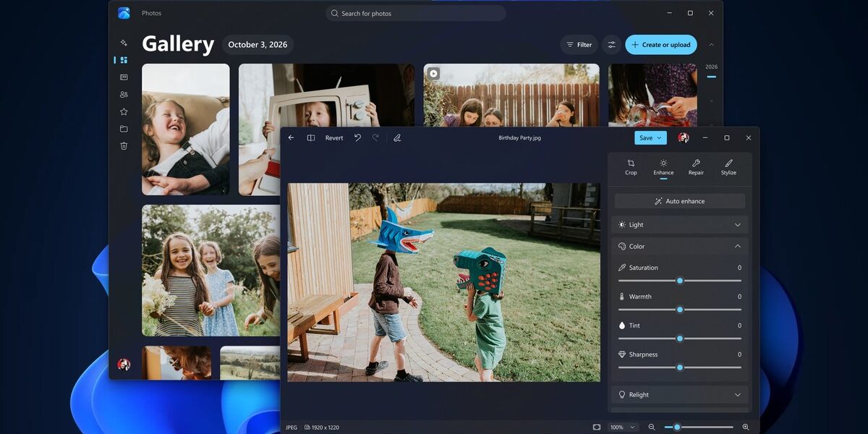The height and width of the screenshot is (434, 868).
Task: Switch to the Crop tab
Action: click(x=631, y=167)
